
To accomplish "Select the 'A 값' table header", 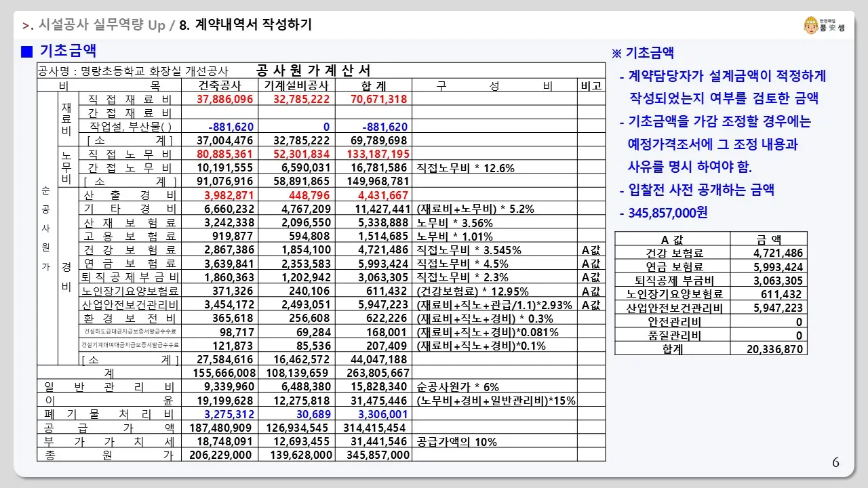I will pyautogui.click(x=673, y=240).
